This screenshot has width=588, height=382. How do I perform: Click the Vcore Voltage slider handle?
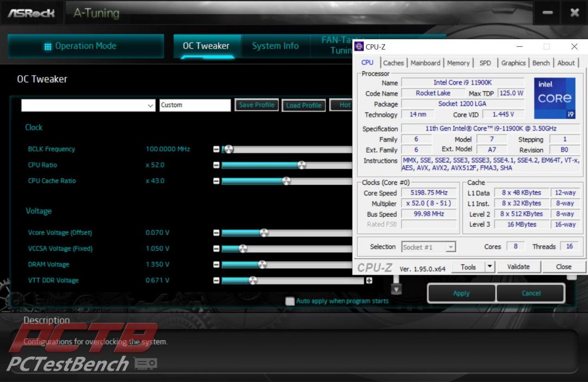(264, 233)
